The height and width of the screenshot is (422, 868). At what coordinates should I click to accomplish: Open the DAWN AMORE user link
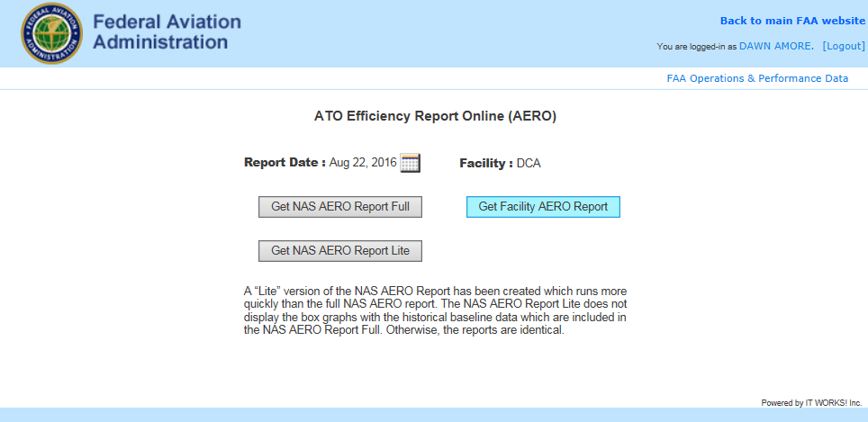point(777,47)
